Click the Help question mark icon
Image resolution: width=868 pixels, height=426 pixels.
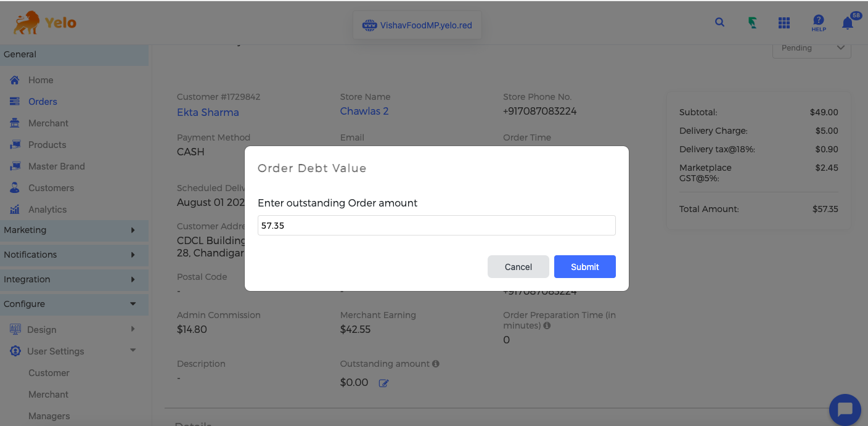tap(819, 23)
